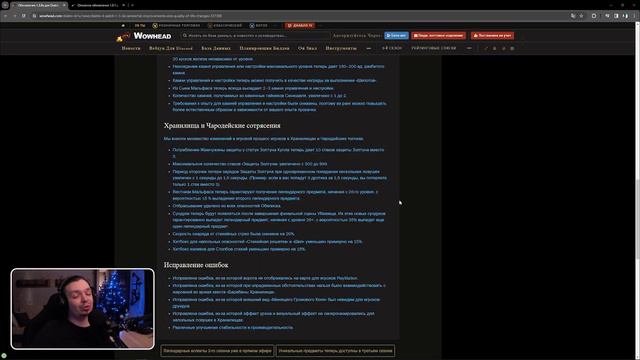
Task: Switch to the second browser tab
Action: click(x=97, y=5)
